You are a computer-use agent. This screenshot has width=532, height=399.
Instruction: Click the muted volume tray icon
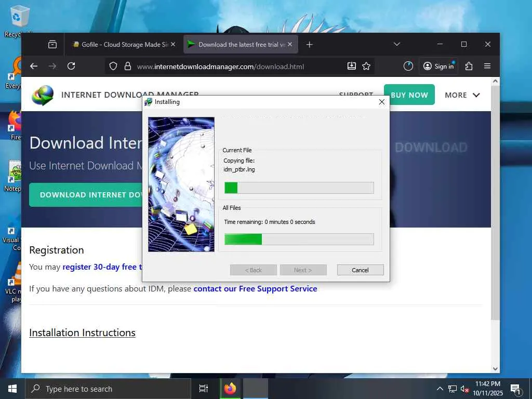coord(464,389)
